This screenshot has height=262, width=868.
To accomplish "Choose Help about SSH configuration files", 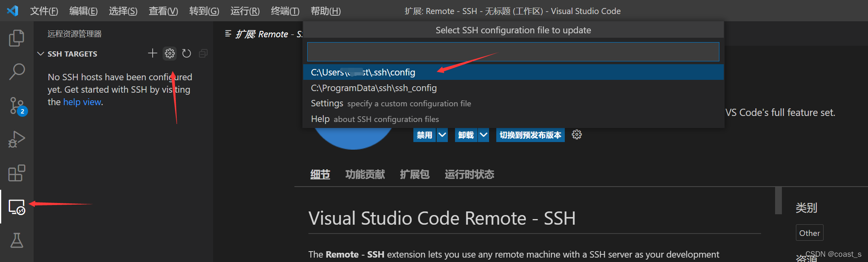I will [514, 119].
